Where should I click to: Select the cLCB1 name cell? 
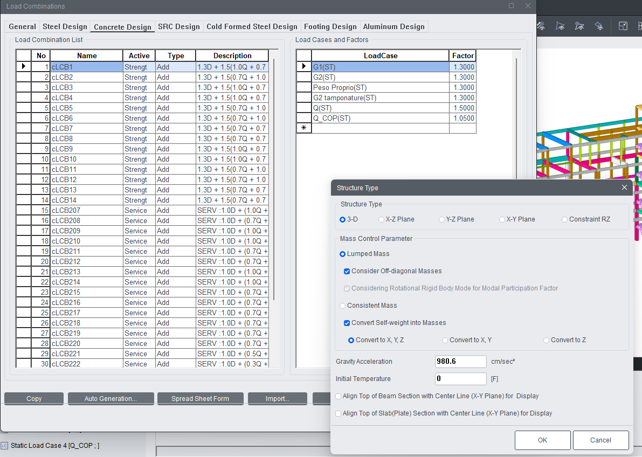point(86,67)
